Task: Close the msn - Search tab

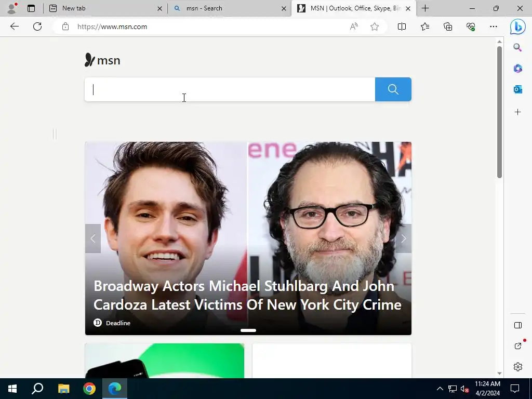Action: (284, 8)
